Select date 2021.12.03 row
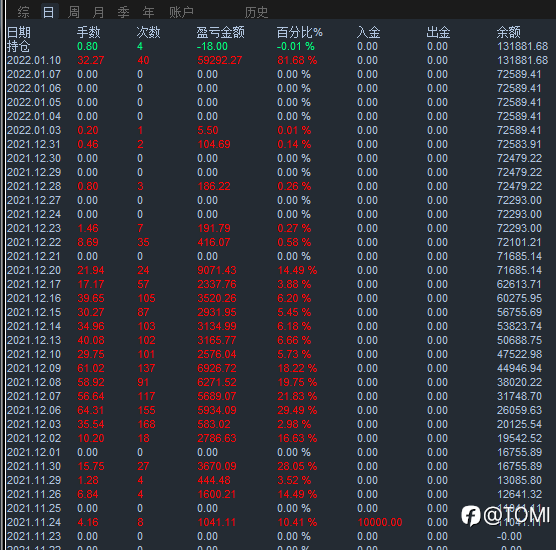This screenshot has width=556, height=550. point(34,424)
